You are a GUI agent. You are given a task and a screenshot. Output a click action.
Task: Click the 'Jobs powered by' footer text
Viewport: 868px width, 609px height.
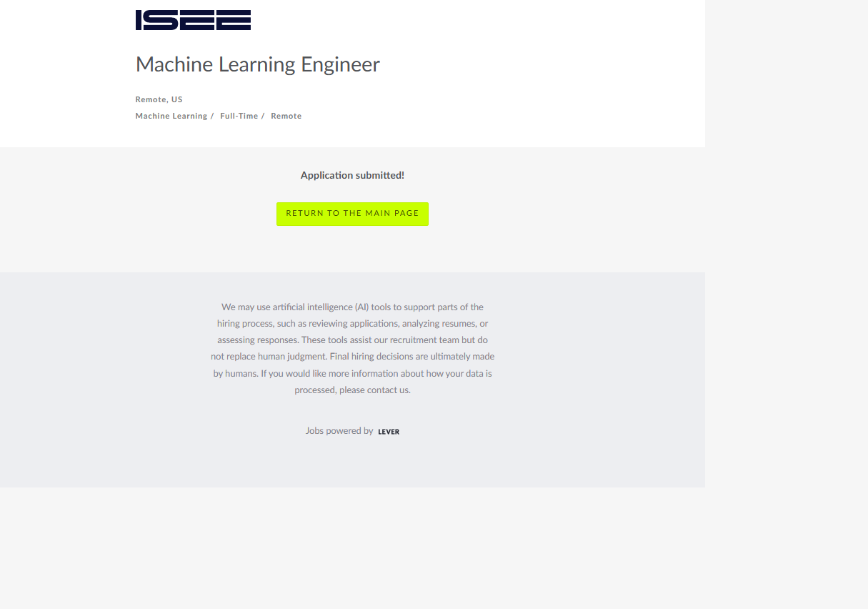click(339, 431)
